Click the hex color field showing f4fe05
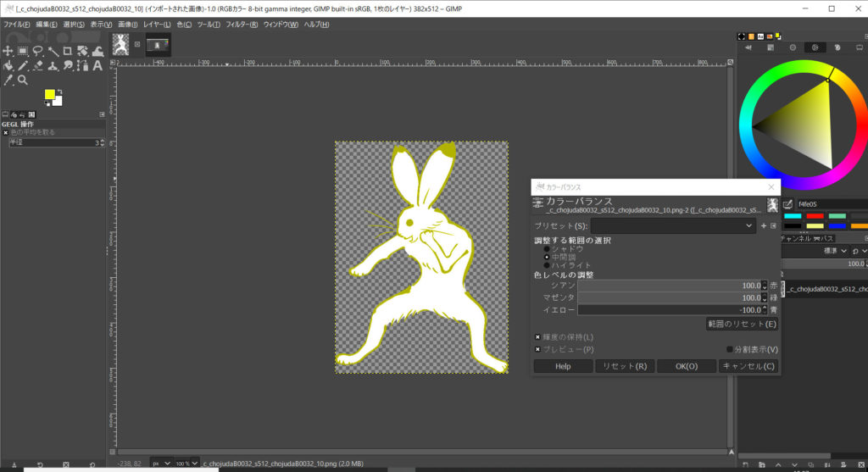The height and width of the screenshot is (472, 868). (x=832, y=204)
